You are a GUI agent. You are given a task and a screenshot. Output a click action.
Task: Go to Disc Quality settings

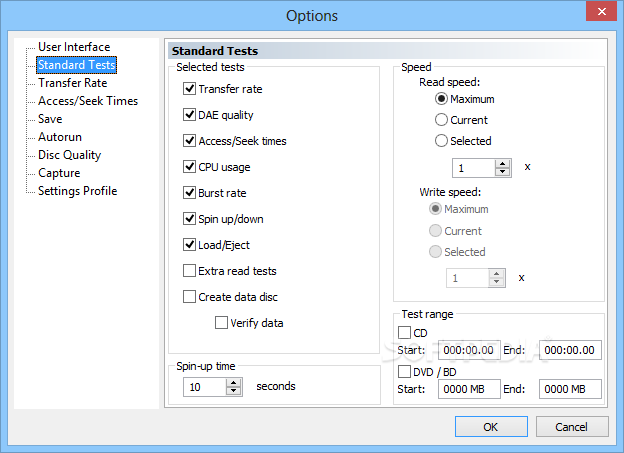coord(70,155)
